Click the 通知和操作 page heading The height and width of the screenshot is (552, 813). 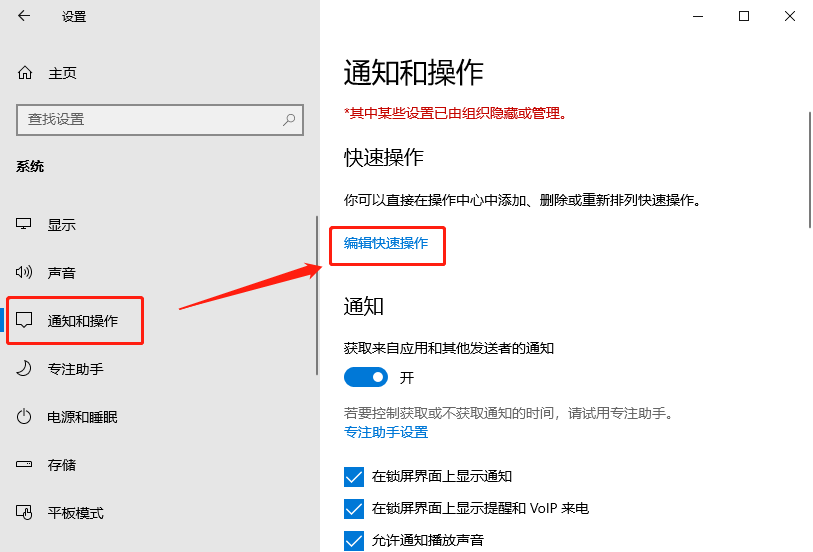(413, 73)
